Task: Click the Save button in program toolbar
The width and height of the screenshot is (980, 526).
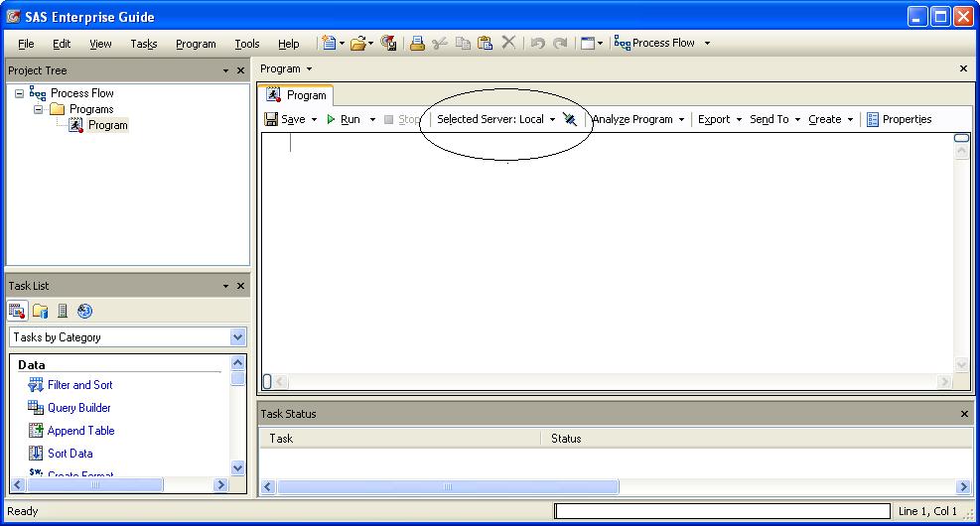Action: click(285, 119)
